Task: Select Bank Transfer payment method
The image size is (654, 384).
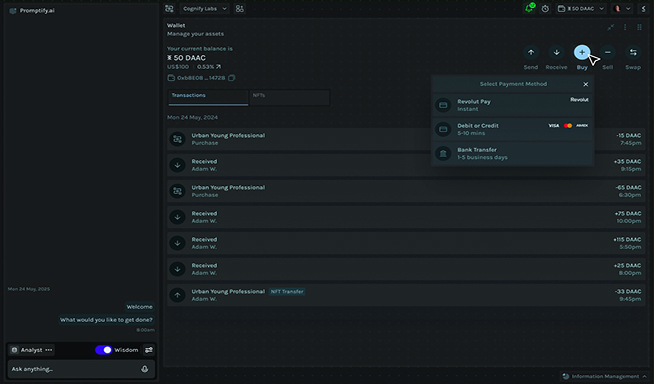Action: pyautogui.click(x=513, y=153)
